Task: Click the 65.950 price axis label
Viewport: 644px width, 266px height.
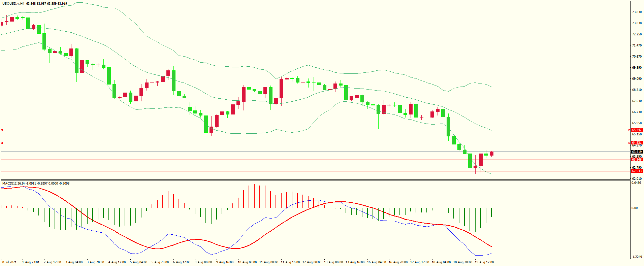Action: click(x=637, y=123)
